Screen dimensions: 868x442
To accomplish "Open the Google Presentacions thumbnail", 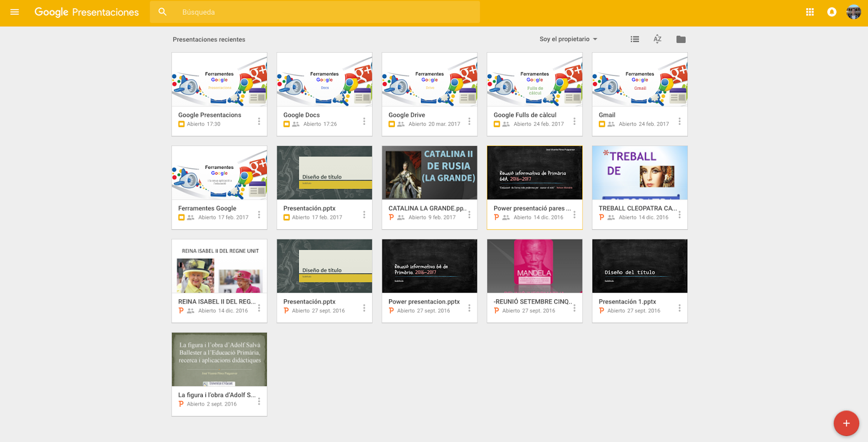I will click(x=219, y=79).
